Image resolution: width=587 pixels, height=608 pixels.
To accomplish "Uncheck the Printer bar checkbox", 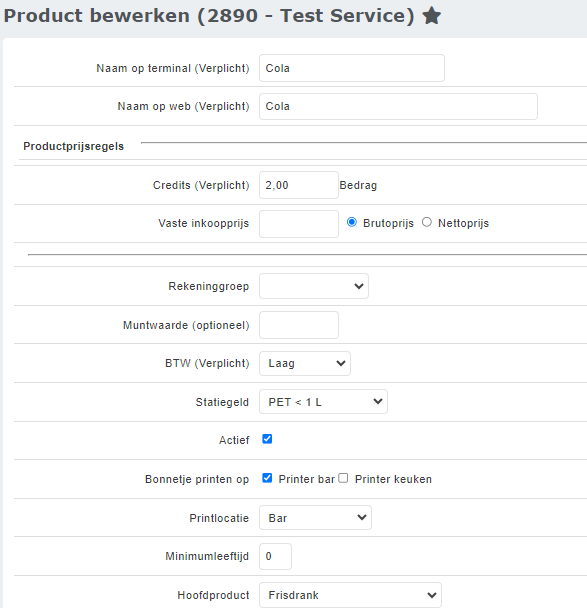I will coord(267,478).
